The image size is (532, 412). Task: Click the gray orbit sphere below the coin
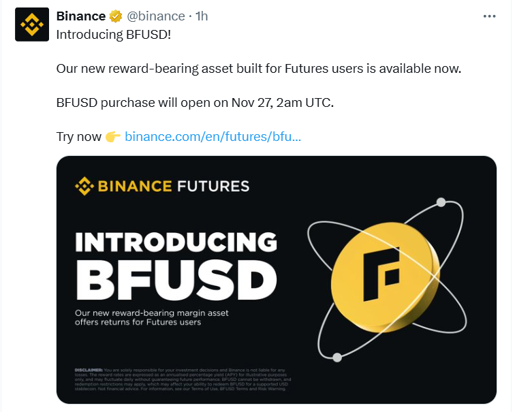point(337,358)
